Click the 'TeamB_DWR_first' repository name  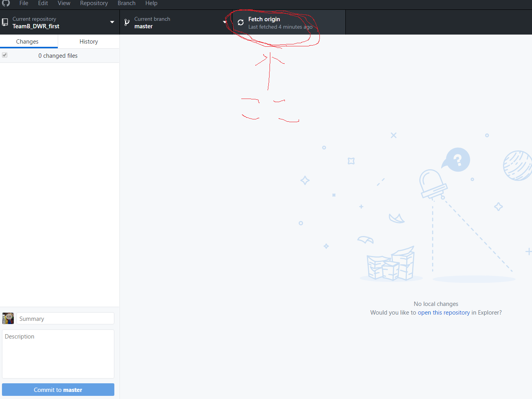(x=36, y=26)
